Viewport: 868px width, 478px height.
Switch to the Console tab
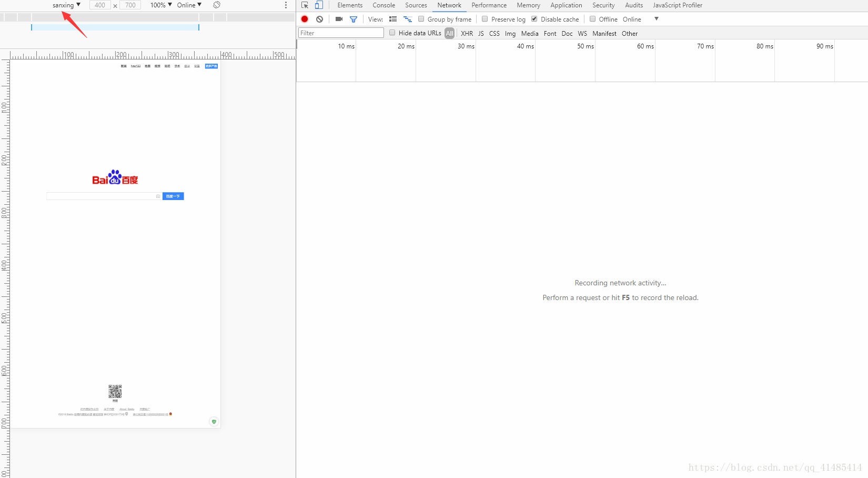tap(384, 5)
